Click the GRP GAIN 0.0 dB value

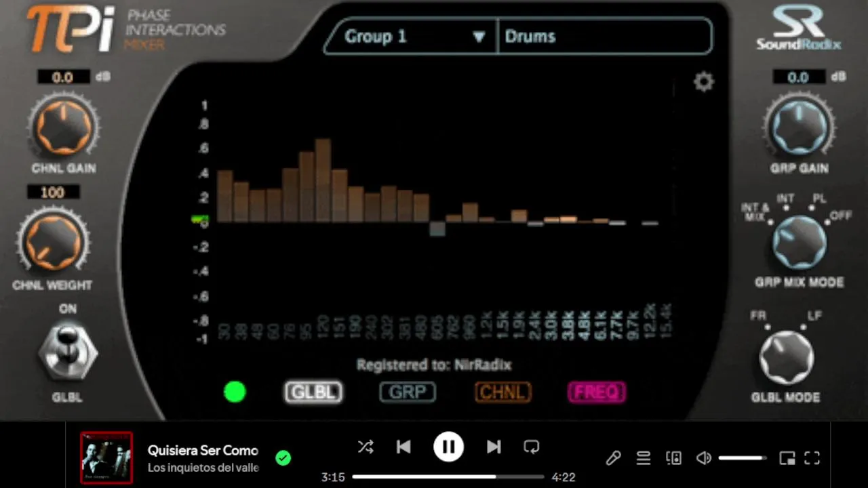[798, 77]
